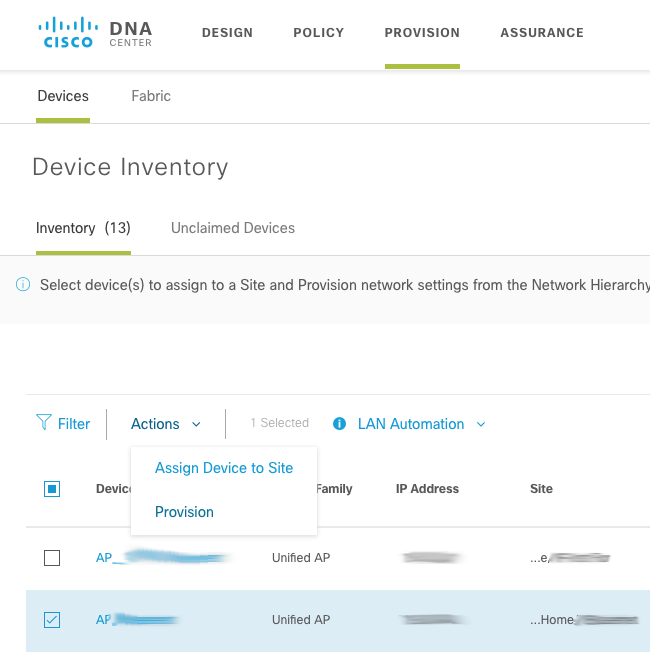This screenshot has width=650, height=656.
Task: Open the Unclaimed Devices tab
Action: pyautogui.click(x=233, y=228)
